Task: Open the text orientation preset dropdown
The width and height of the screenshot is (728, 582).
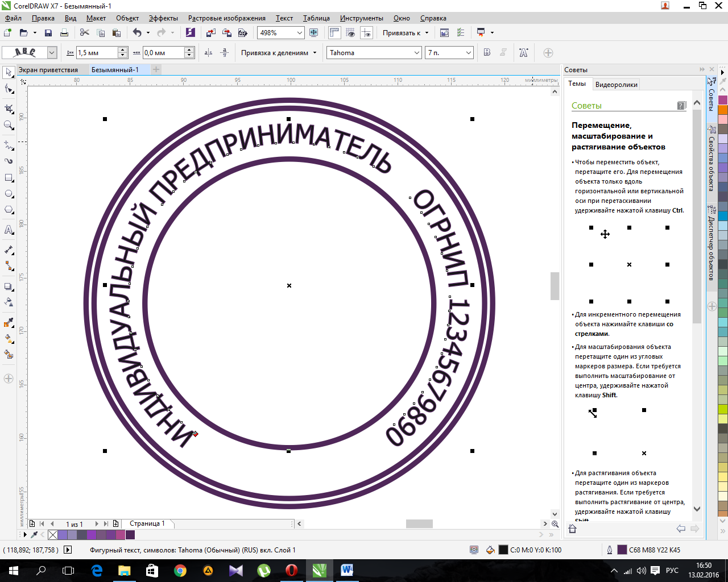Action: coord(52,53)
